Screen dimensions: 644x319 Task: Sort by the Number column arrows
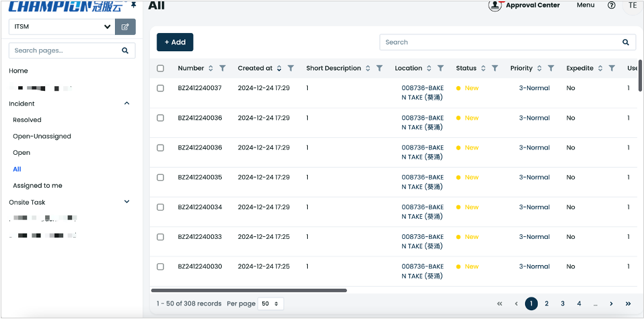click(210, 68)
